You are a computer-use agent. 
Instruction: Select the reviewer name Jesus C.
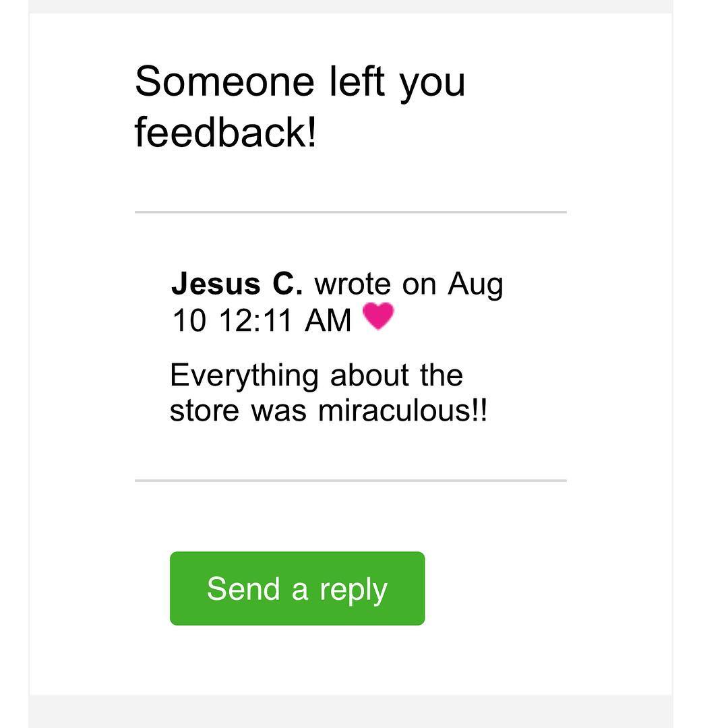click(237, 284)
